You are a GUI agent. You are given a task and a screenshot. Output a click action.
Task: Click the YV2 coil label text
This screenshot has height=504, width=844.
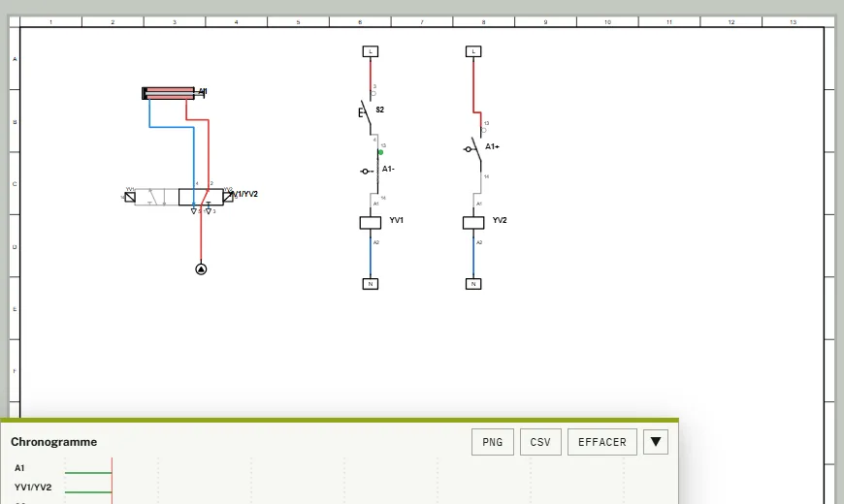500,220
